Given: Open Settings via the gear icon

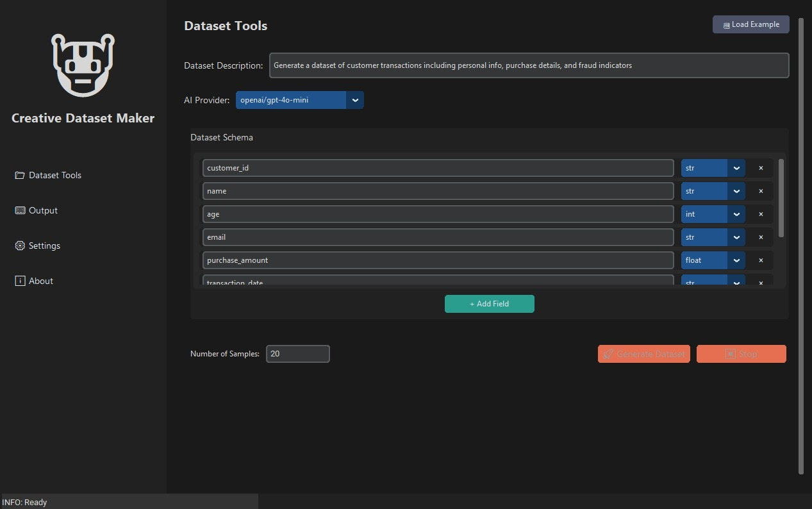Looking at the screenshot, I should (20, 246).
